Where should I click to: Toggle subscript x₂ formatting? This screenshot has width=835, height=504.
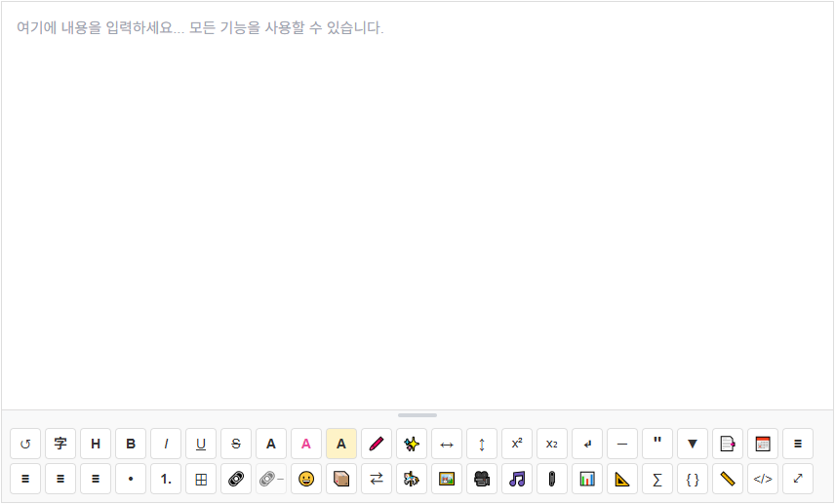click(552, 444)
